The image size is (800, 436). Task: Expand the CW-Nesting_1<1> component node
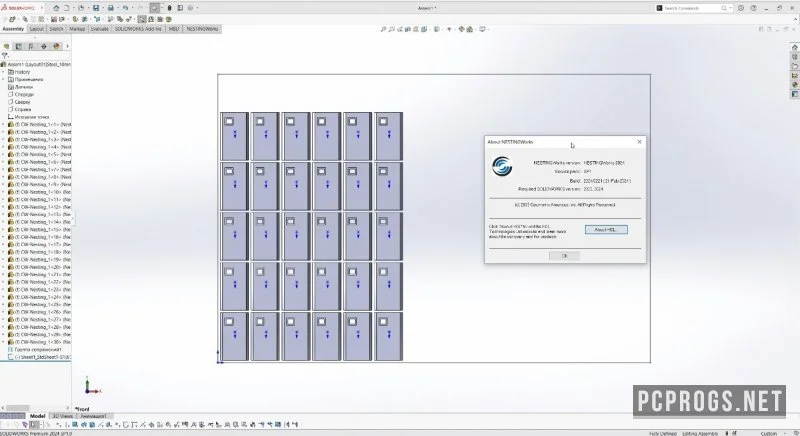click(x=3, y=124)
